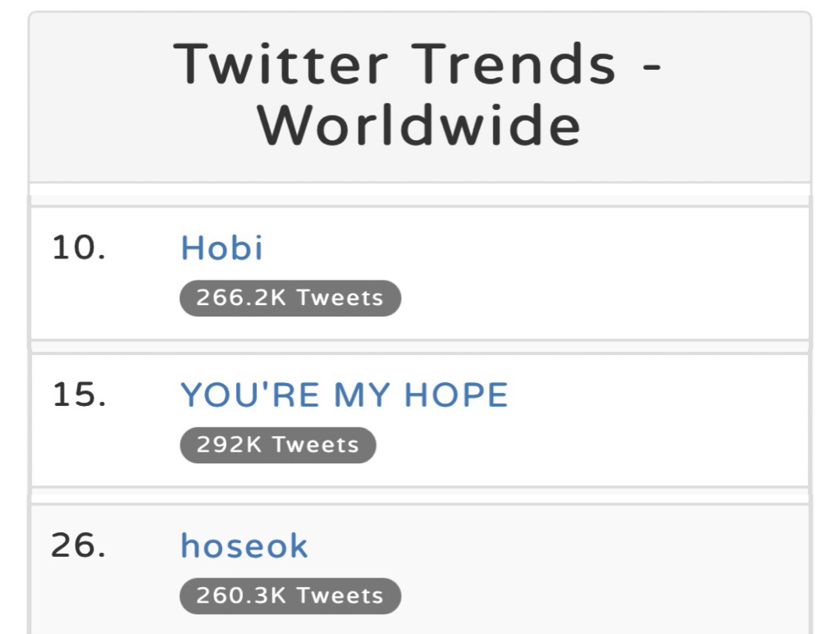Viewport: 840px width, 634px height.
Task: Click the Twitter Trends heading text
Action: point(395,65)
